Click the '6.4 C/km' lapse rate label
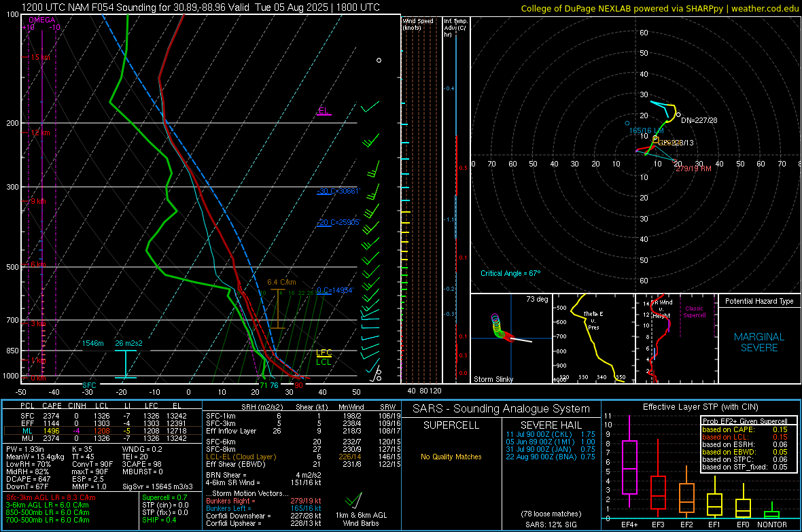 281,283
